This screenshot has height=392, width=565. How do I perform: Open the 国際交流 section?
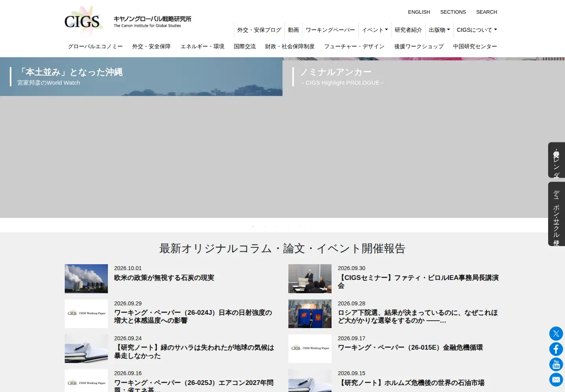click(x=245, y=46)
